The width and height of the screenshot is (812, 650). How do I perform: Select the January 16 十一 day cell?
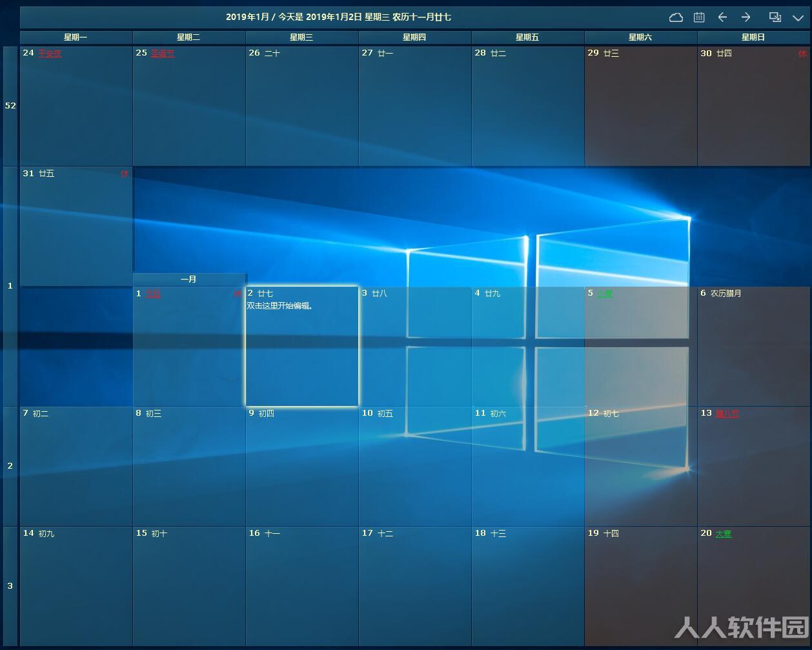pyautogui.click(x=302, y=586)
